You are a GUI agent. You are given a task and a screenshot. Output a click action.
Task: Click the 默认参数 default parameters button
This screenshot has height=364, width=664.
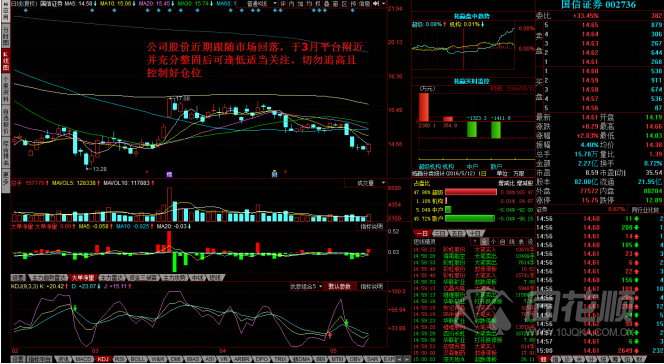(340, 287)
